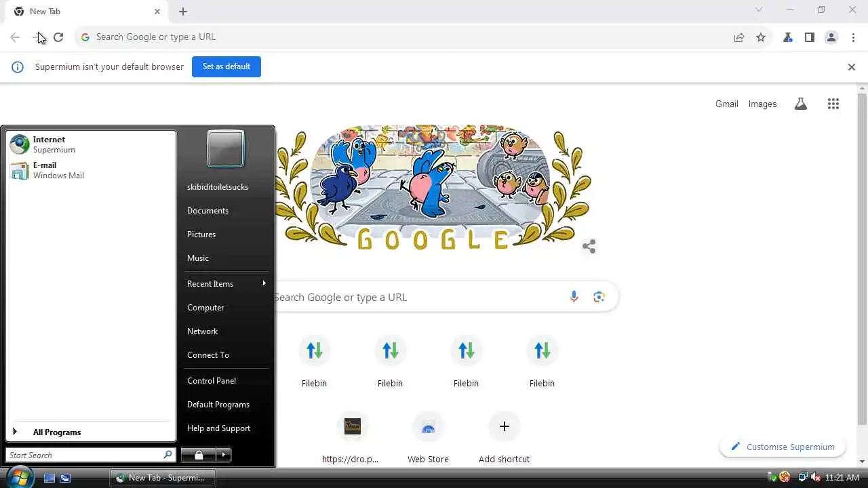Click the info icon in default browser bar

click(18, 66)
